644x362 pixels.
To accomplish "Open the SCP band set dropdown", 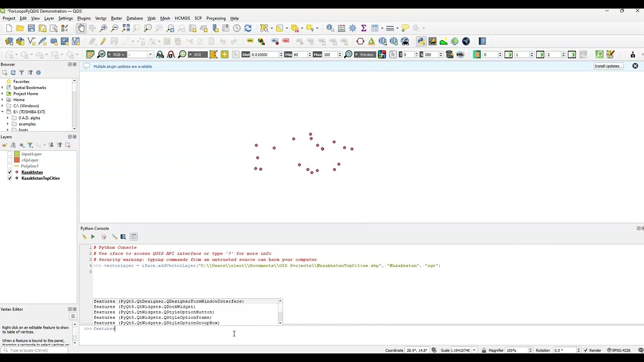I will point(150,54).
